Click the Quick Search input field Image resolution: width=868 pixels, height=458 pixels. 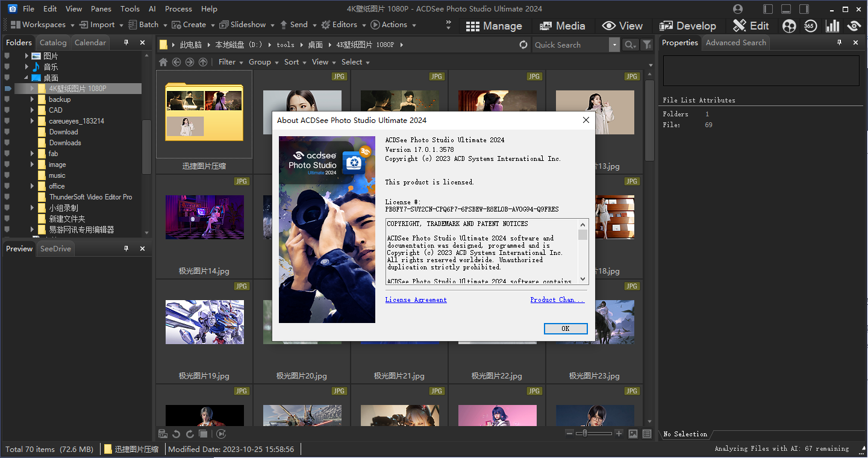[570, 45]
